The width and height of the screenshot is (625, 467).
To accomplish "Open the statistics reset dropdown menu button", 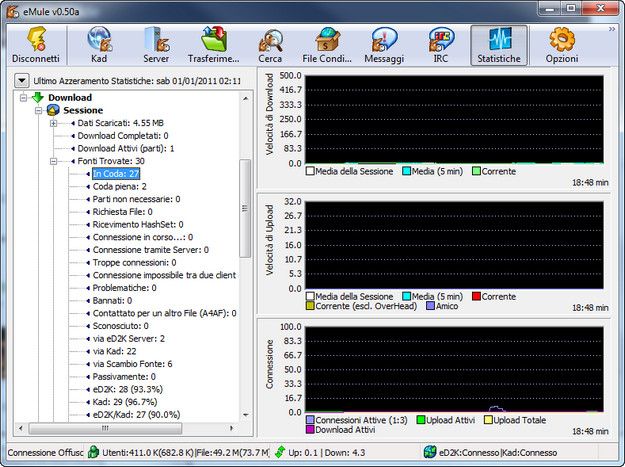I will 22,81.
